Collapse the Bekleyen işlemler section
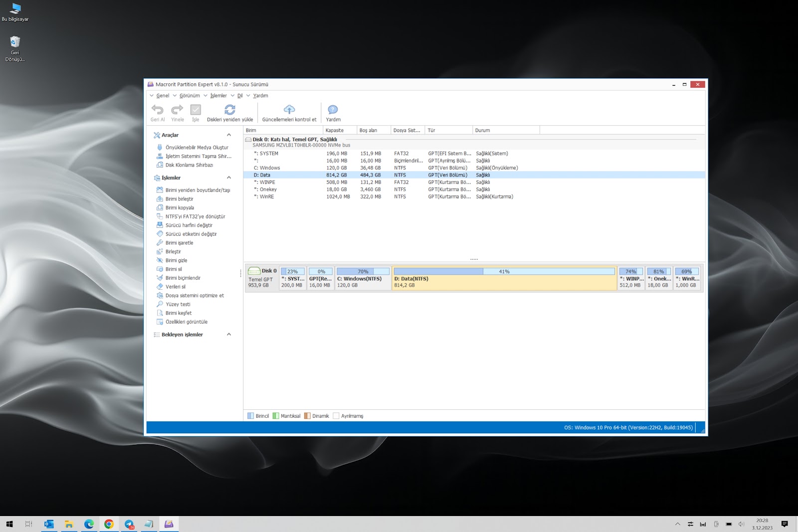This screenshot has height=532, width=798. click(x=229, y=335)
